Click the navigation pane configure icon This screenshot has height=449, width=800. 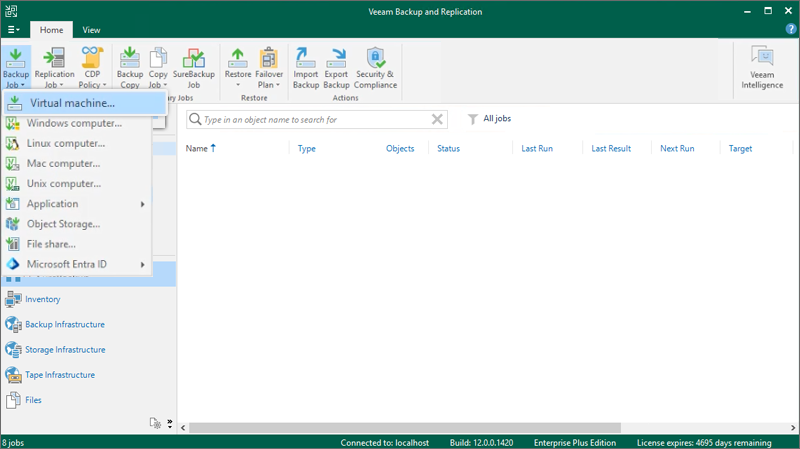155,423
